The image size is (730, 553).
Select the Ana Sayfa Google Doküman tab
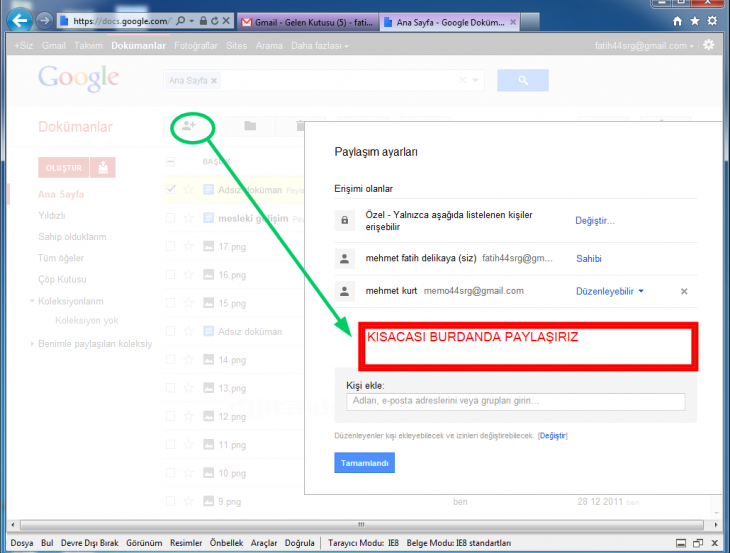449,22
